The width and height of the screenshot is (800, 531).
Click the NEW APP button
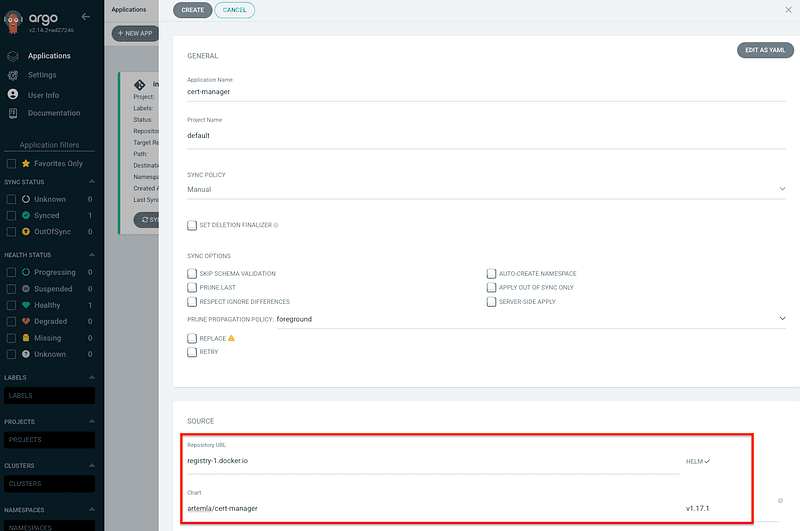[x=136, y=34]
